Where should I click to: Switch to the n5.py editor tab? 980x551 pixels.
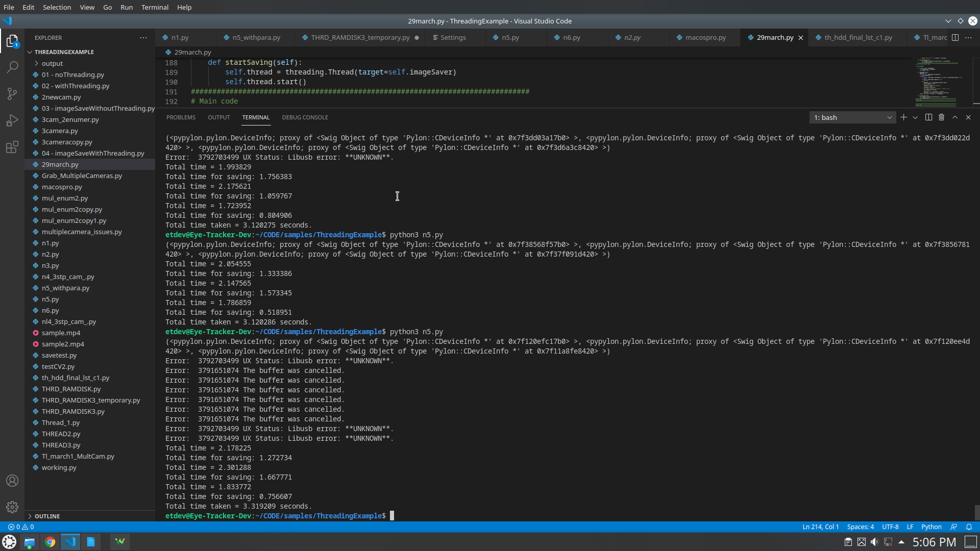coord(510,37)
